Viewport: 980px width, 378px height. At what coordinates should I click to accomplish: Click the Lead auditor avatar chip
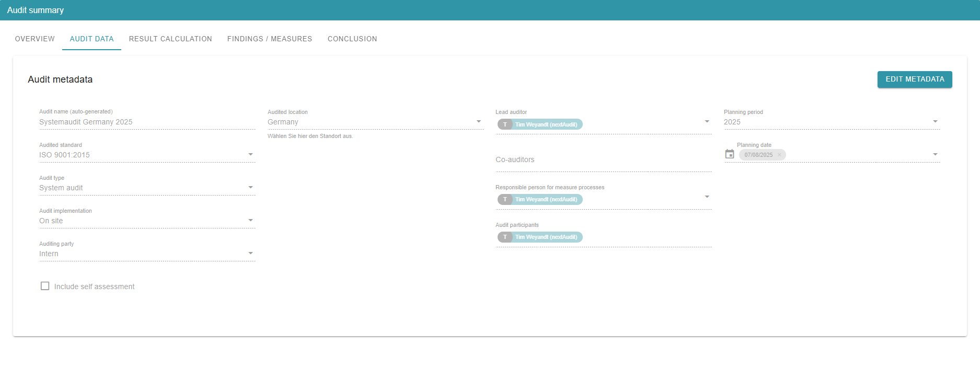point(505,124)
